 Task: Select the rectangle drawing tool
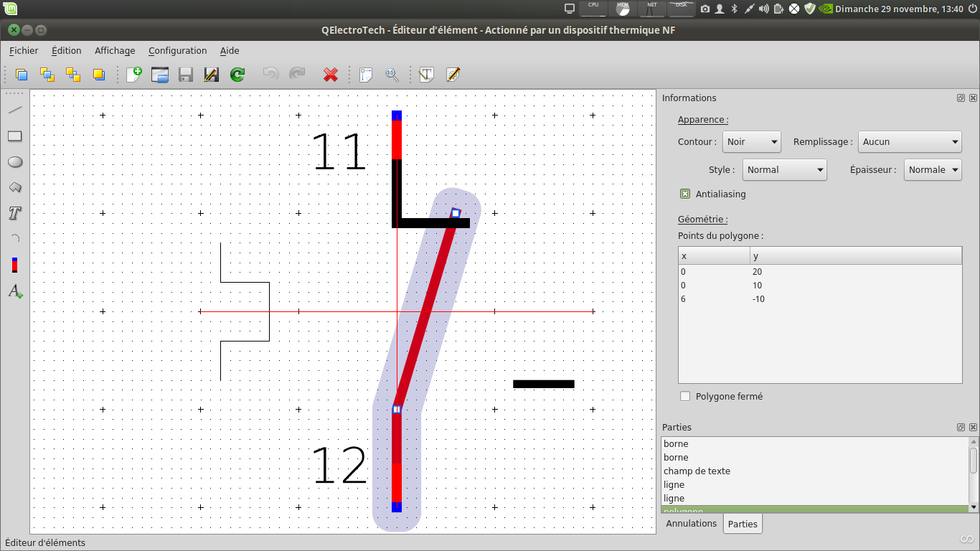tap(15, 136)
